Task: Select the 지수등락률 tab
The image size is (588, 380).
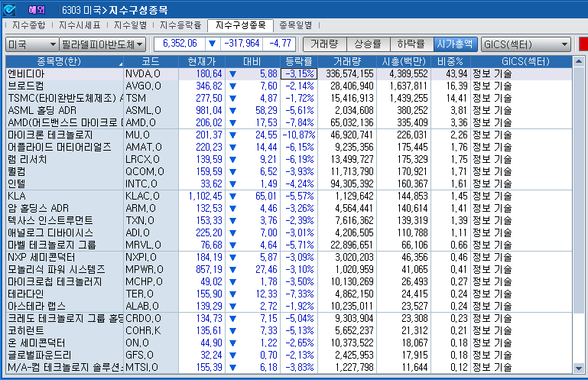Action: 180,25
